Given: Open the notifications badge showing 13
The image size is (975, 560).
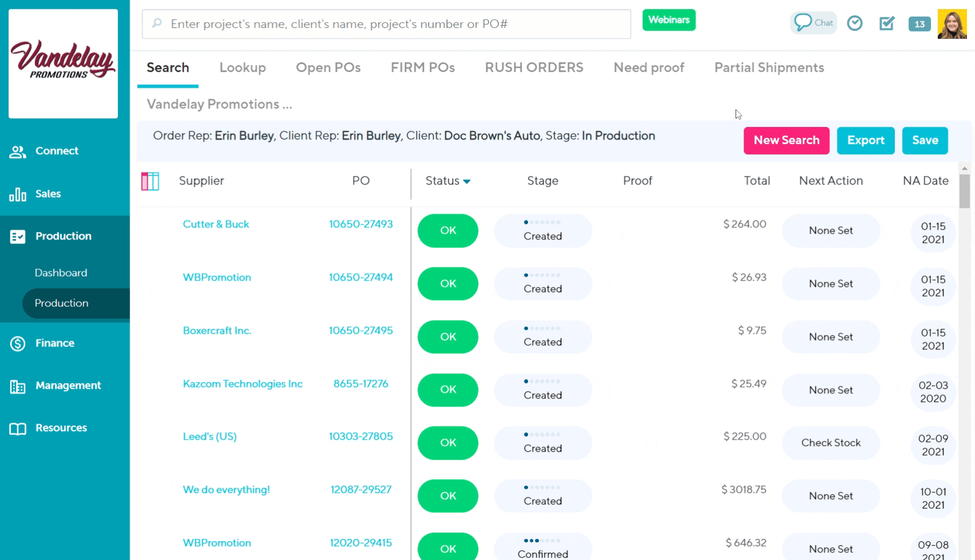Looking at the screenshot, I should [x=919, y=24].
